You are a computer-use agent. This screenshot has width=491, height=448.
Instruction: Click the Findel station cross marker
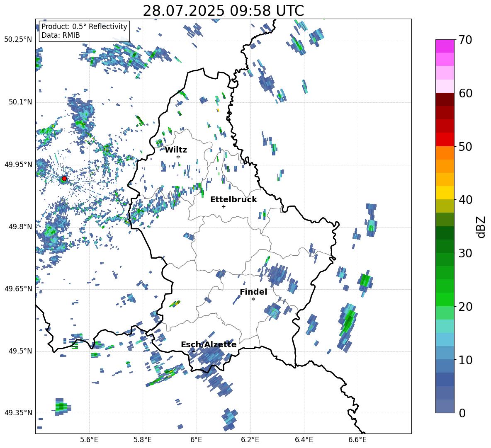(x=253, y=299)
